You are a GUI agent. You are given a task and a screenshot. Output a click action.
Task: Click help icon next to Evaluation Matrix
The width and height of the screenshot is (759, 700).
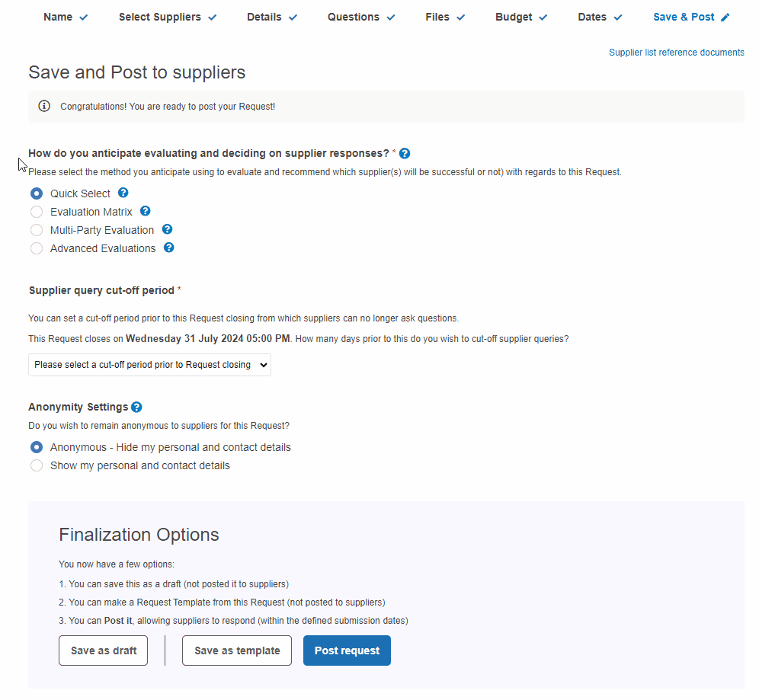point(146,211)
